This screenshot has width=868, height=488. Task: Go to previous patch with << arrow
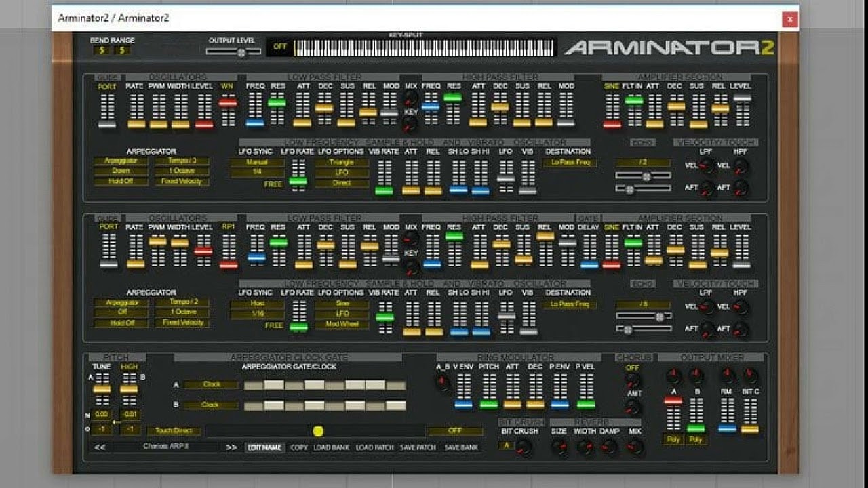100,447
